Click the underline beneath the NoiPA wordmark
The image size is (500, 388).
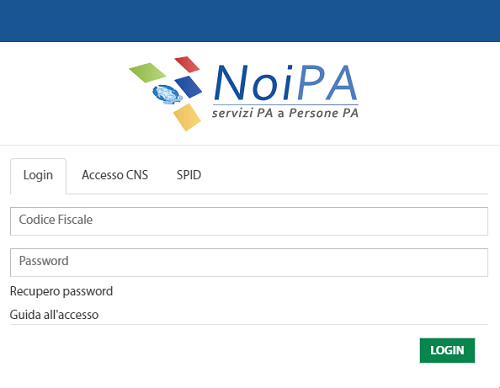click(286, 104)
